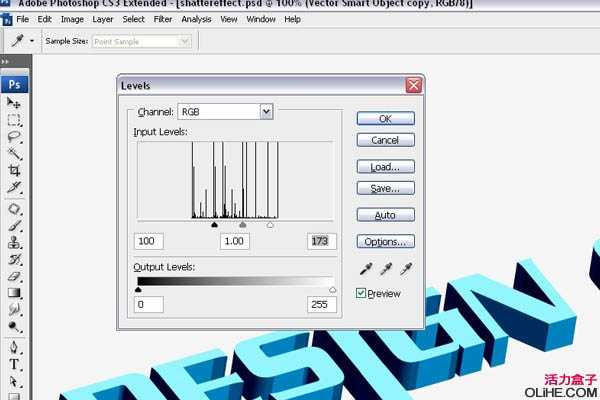Open the Sample Size dropdown
Image resolution: width=600 pixels, height=400 pixels.
click(x=140, y=41)
